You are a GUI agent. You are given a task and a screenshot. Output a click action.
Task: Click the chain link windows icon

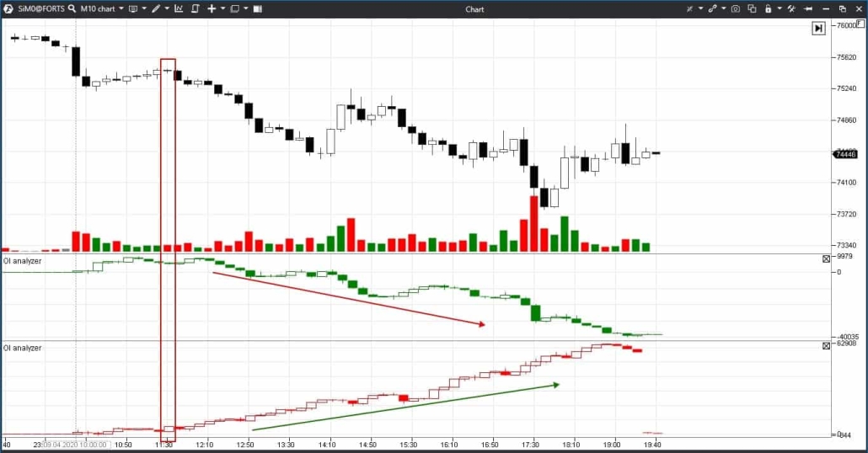(x=713, y=8)
